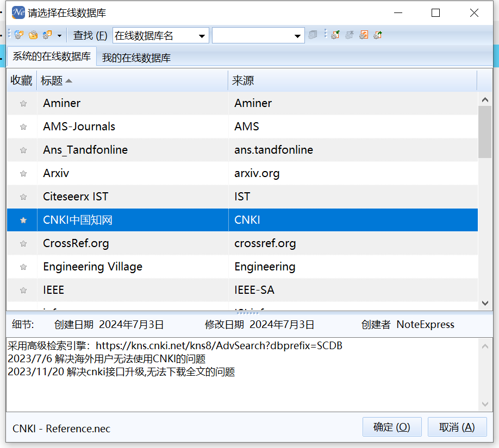
Task: Select the AMS-Journals database title
Action: click(x=79, y=127)
